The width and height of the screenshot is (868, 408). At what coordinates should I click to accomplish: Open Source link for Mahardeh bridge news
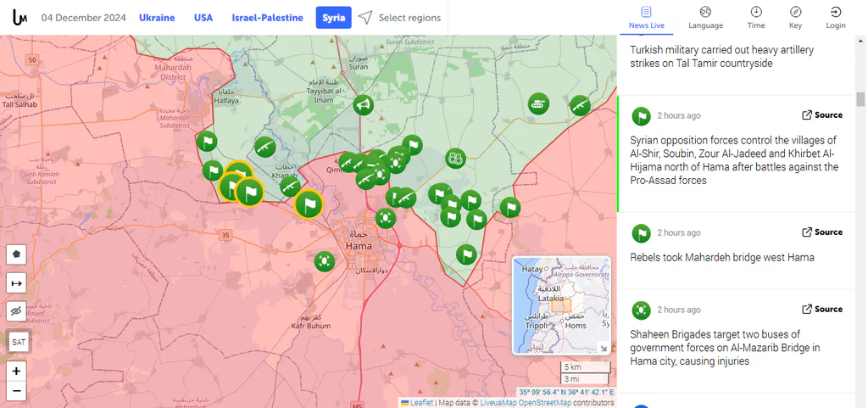[822, 232]
